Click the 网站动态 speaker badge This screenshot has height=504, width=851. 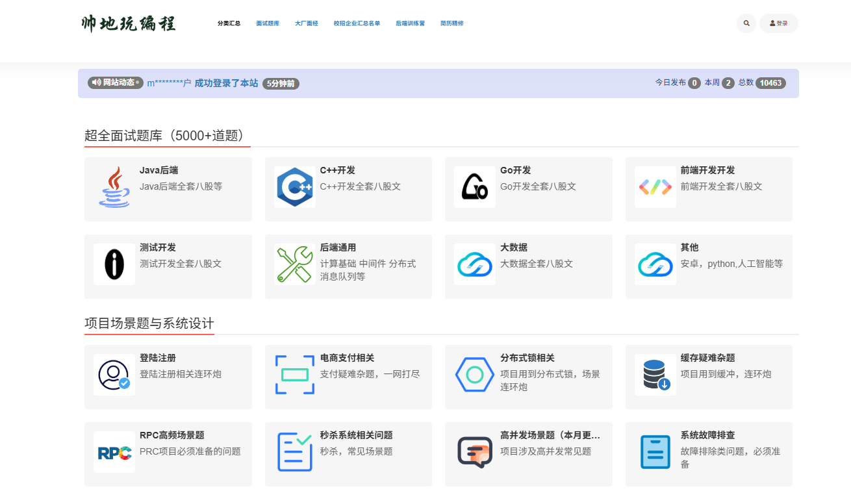116,82
